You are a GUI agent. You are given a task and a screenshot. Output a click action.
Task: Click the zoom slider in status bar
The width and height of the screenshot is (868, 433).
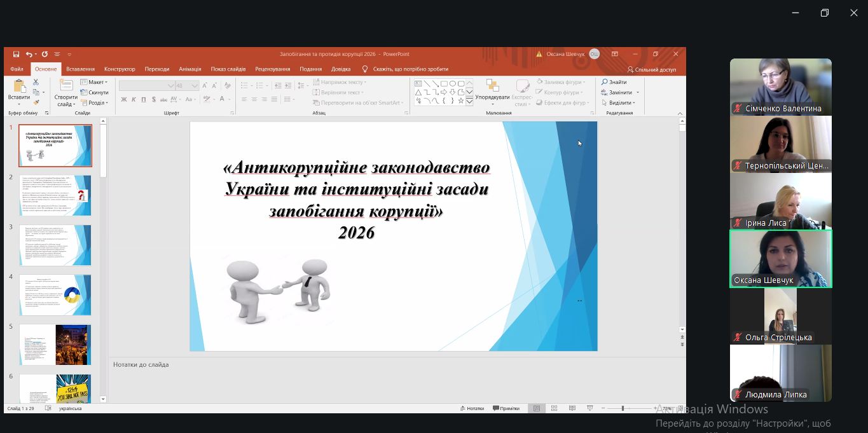point(623,408)
